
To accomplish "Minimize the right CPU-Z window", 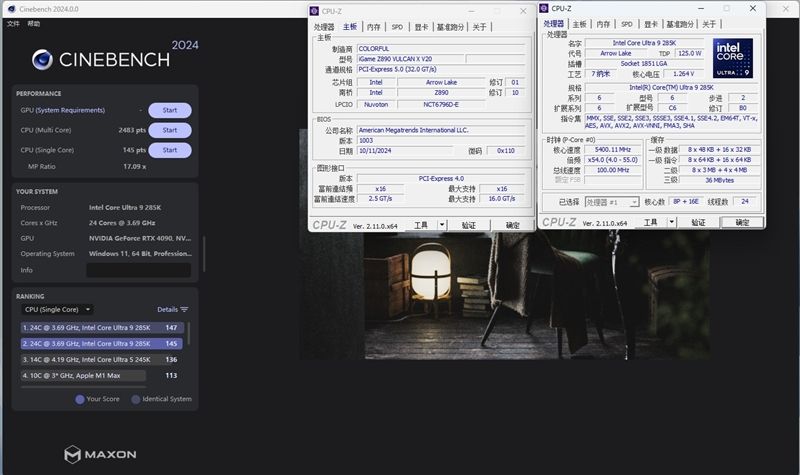I will coord(701,8).
